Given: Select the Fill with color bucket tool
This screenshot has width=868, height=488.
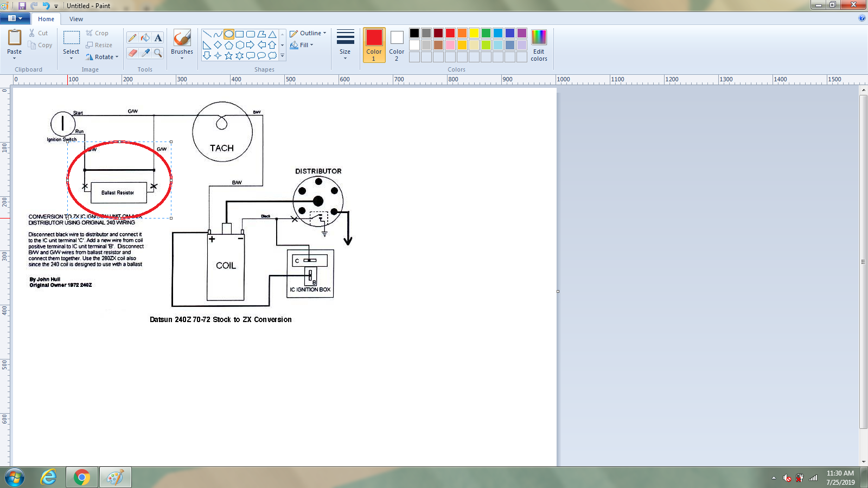Looking at the screenshot, I should click(x=145, y=37).
